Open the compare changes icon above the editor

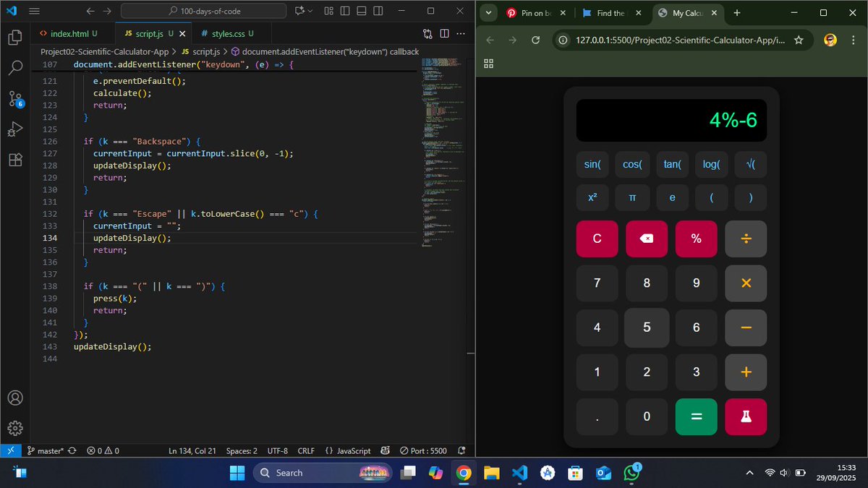[x=427, y=34]
